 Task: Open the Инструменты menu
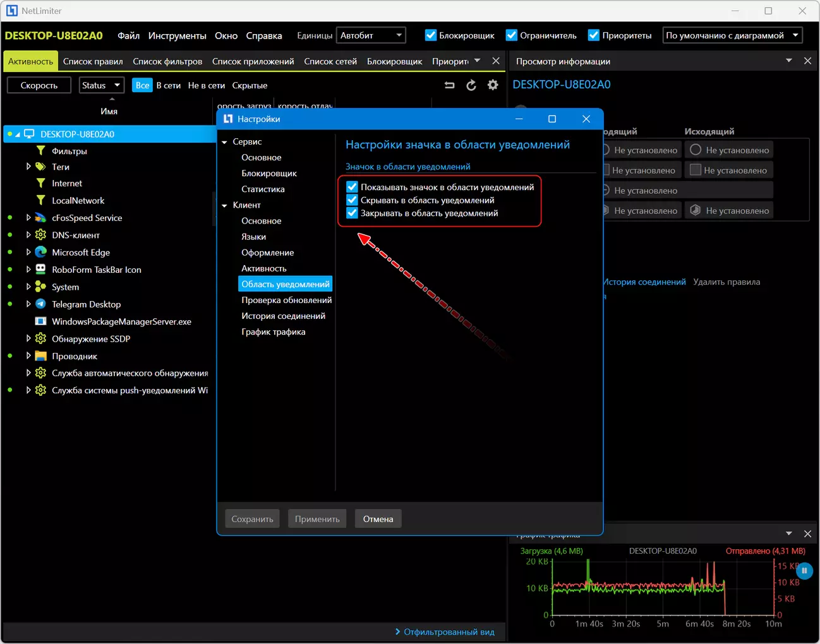click(x=177, y=35)
